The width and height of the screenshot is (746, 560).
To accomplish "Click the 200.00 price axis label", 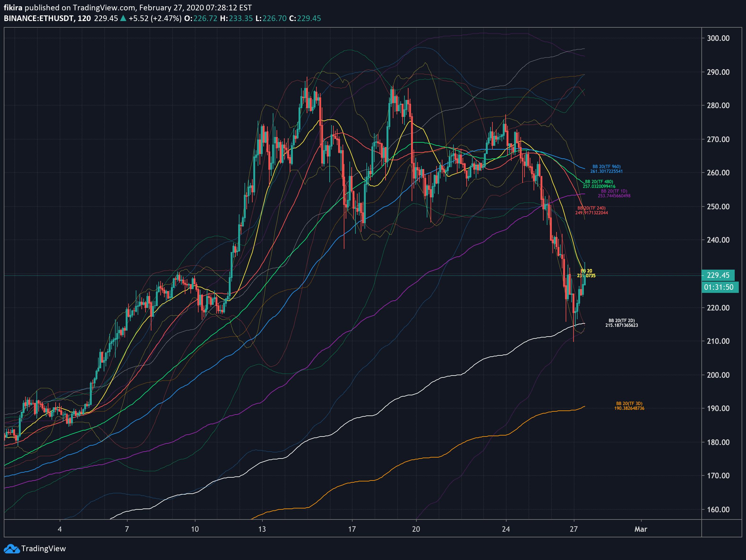I will pyautogui.click(x=718, y=375).
